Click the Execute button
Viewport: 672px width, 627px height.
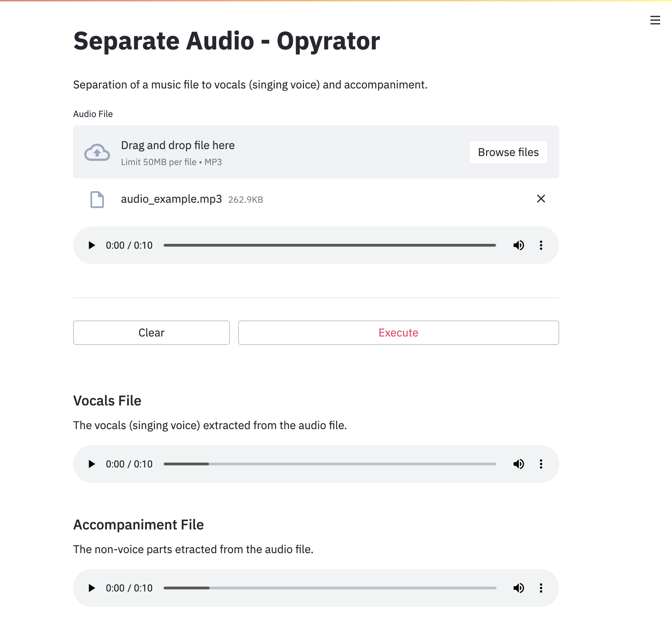(x=398, y=333)
